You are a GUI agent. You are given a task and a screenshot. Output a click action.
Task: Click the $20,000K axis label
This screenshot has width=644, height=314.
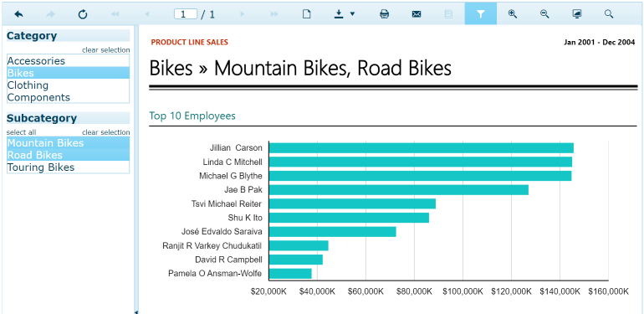pos(268,291)
